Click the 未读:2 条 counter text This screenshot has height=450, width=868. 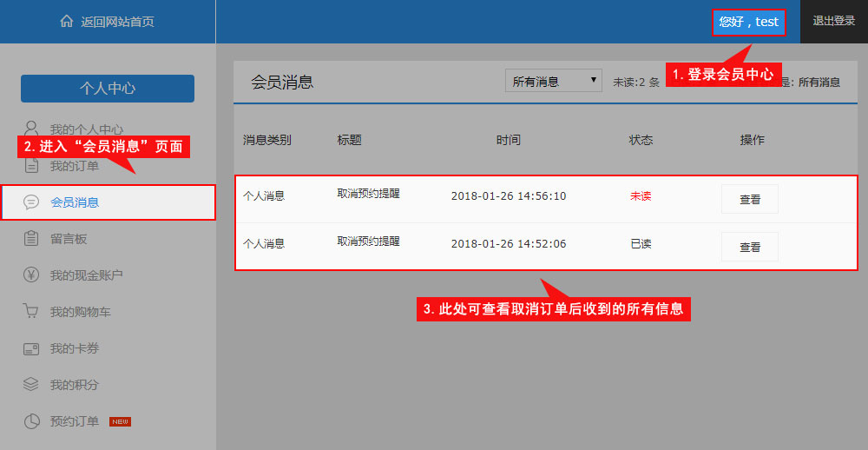636,83
